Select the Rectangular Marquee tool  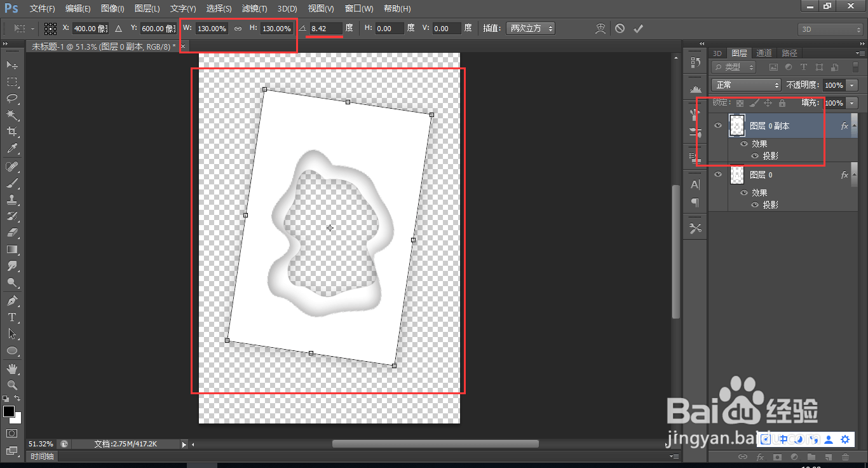[12, 82]
